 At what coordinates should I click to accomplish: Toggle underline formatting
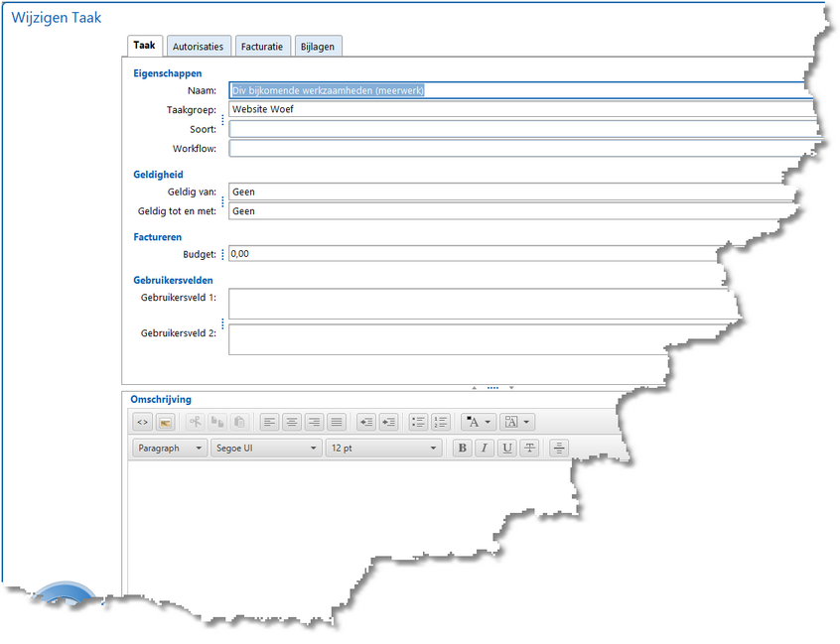[507, 448]
